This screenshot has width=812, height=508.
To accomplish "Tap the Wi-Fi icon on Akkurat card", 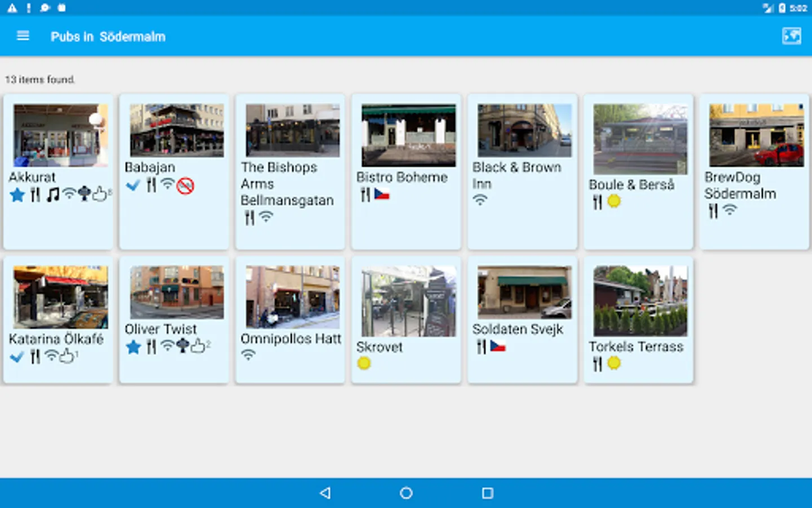I will pyautogui.click(x=69, y=194).
